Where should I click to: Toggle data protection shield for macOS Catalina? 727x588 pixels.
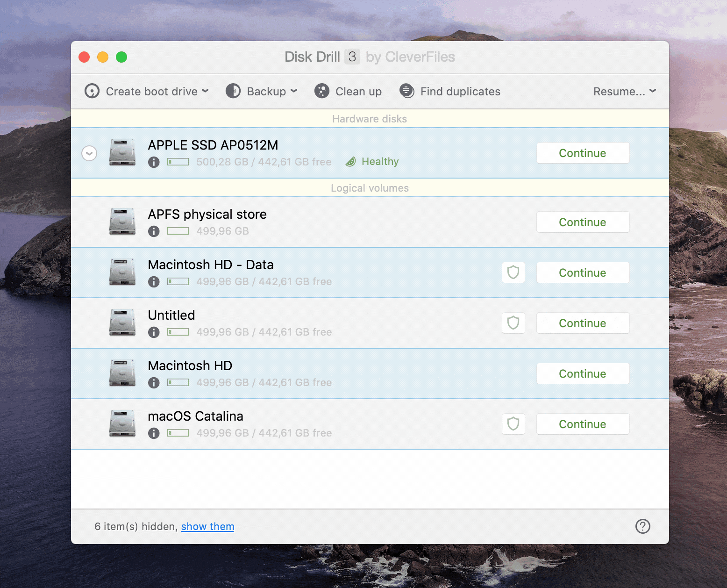pyautogui.click(x=513, y=424)
